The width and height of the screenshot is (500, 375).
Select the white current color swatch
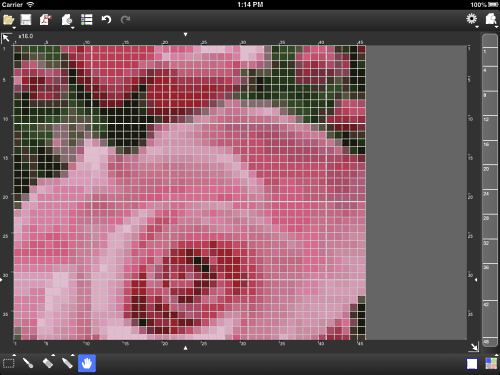pyautogui.click(x=472, y=364)
